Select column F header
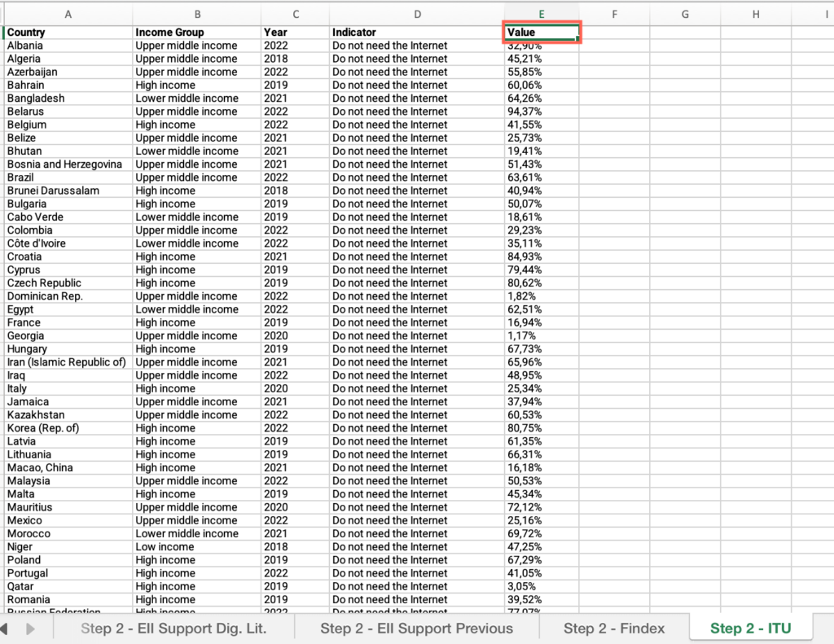 click(614, 15)
